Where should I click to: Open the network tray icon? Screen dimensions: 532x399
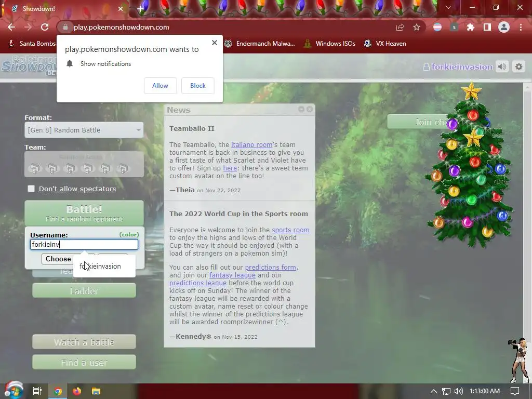coord(446,391)
